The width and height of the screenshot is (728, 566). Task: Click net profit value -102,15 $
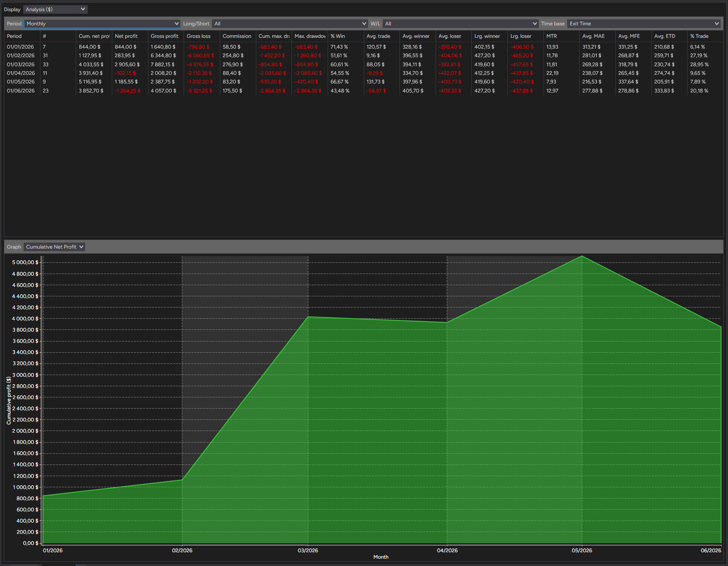click(x=125, y=73)
